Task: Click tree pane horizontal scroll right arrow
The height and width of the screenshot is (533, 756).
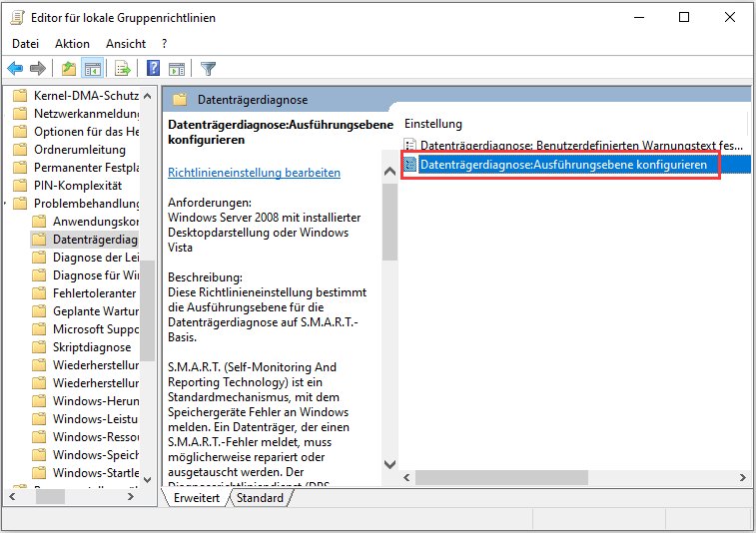Action: click(x=130, y=496)
